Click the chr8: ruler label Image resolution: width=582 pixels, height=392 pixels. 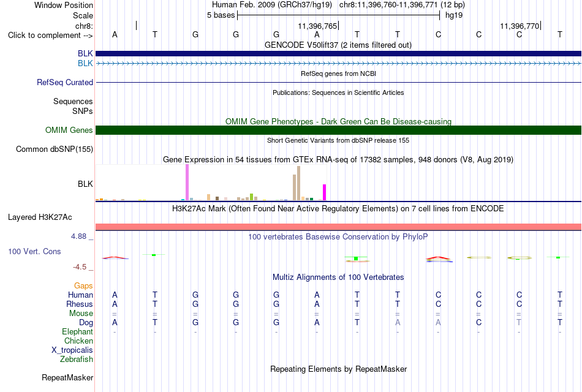coord(84,26)
